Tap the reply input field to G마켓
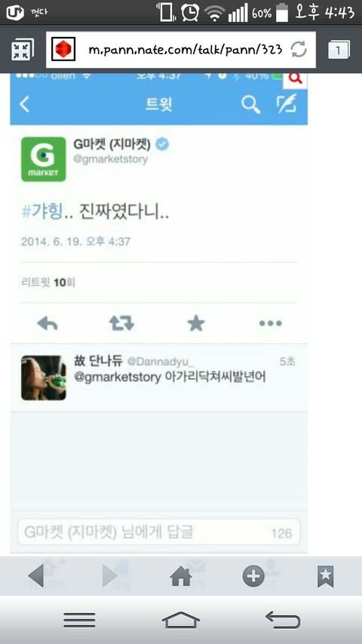362x644 pixels. 159,532
